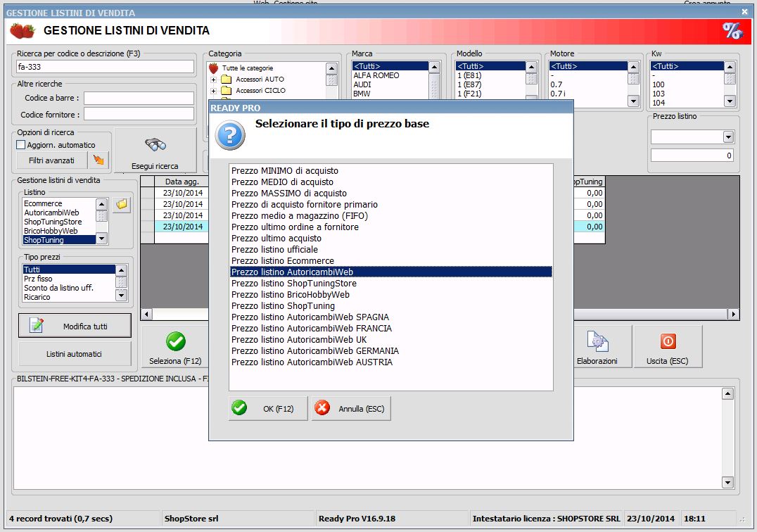Click the Ricerca per codice field

[x=106, y=67]
